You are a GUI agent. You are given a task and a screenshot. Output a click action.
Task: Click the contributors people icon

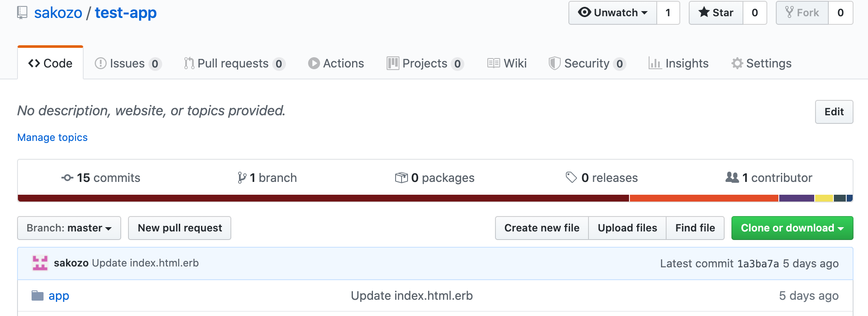732,177
